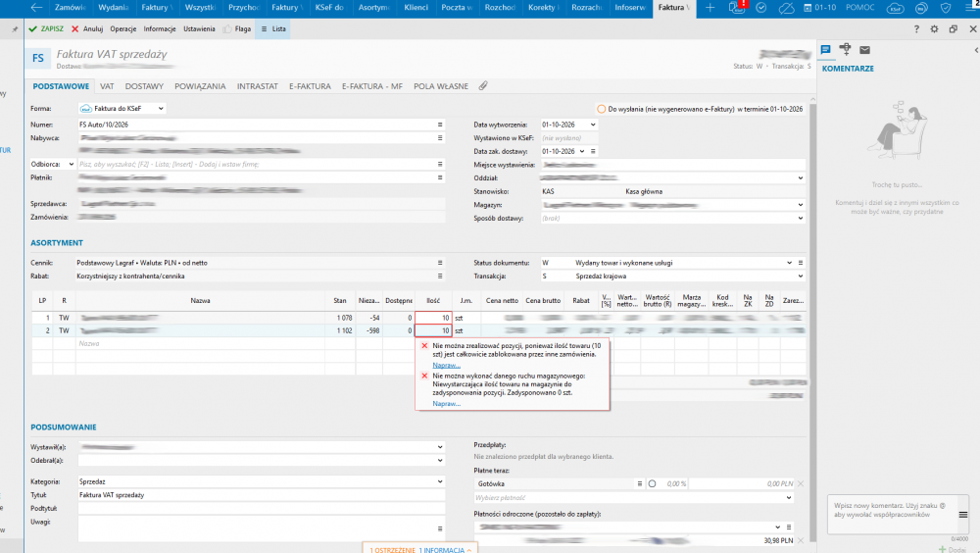Viewport: 980px width, 553px height.
Task: Open the Rabat field list icon
Action: coord(440,276)
